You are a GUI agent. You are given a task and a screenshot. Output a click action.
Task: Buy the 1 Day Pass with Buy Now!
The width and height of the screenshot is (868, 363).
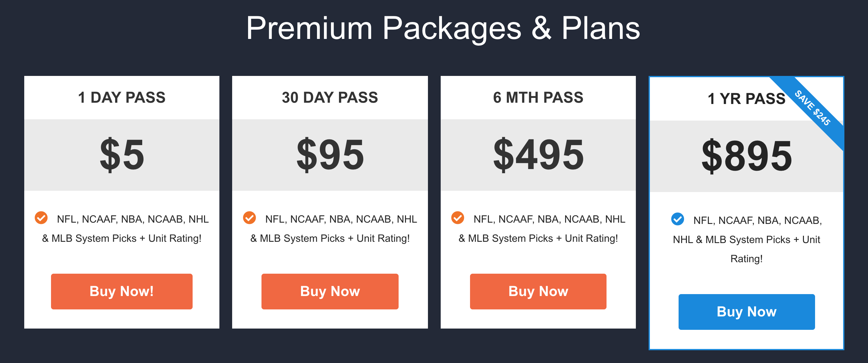pos(121,292)
